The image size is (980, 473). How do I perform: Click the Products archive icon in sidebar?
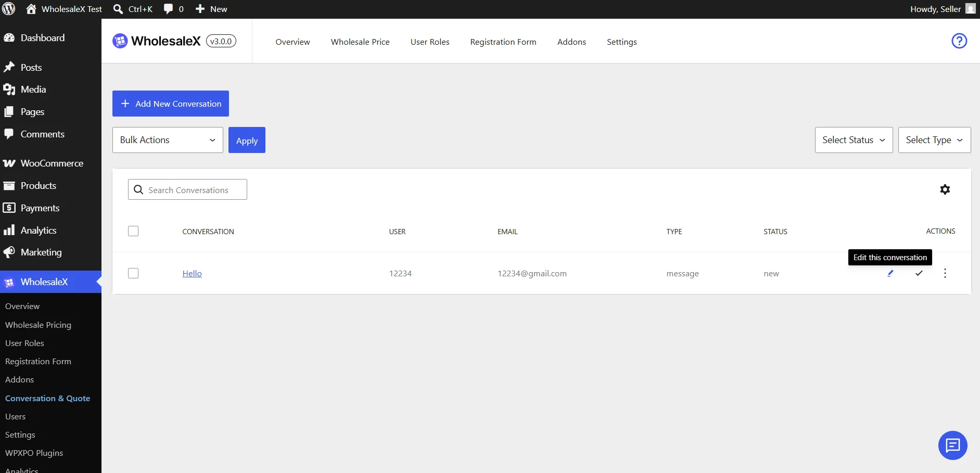[9, 186]
